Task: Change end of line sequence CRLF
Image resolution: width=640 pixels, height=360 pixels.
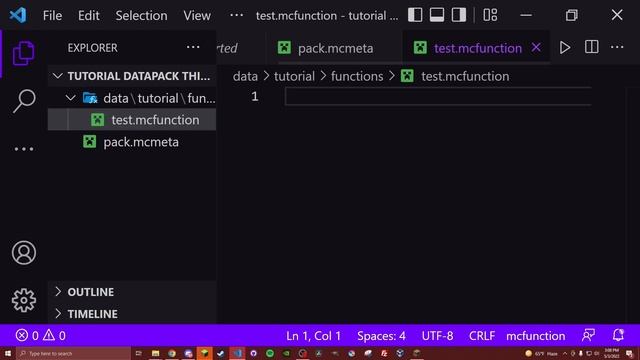Action: (482, 336)
